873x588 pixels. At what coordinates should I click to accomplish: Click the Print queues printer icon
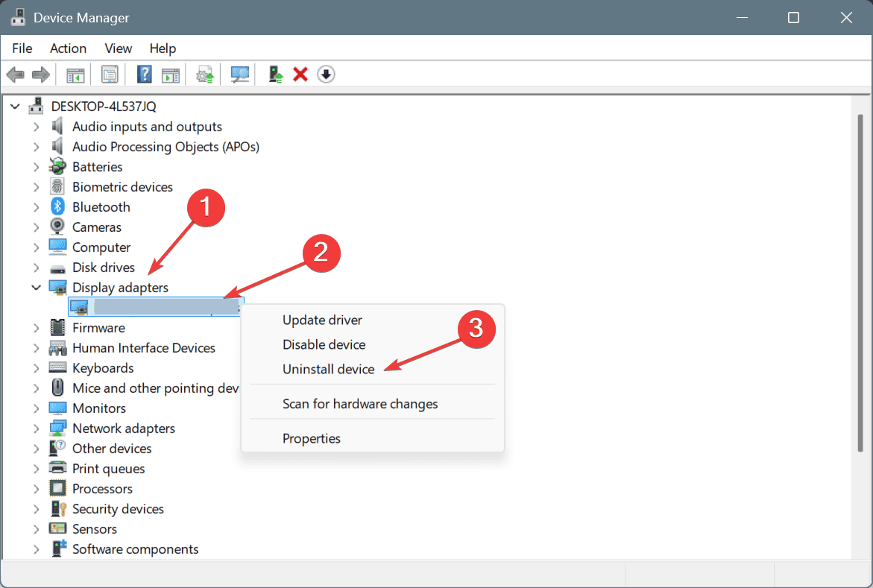[57, 468]
